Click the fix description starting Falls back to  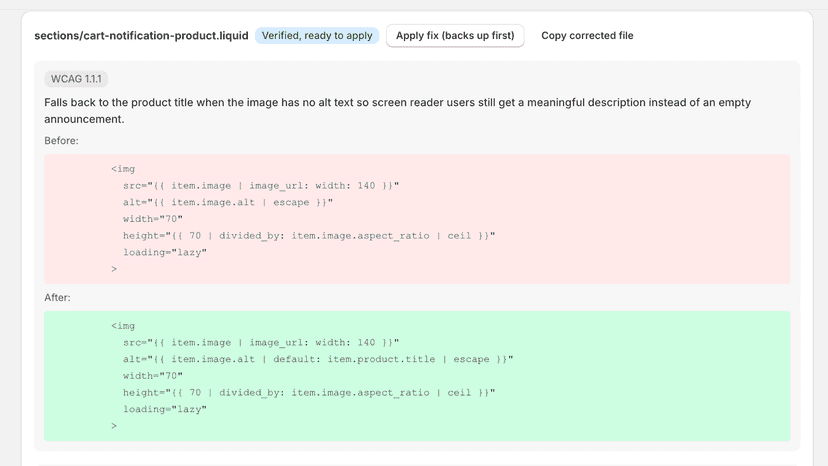coord(398,110)
